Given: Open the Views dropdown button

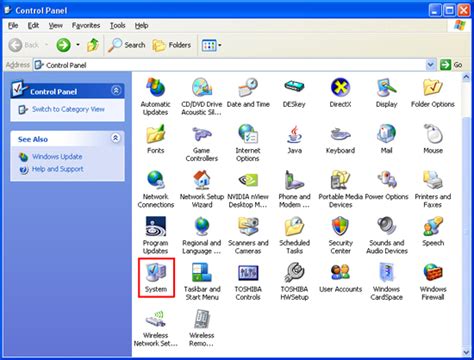Looking at the screenshot, I should [x=211, y=45].
